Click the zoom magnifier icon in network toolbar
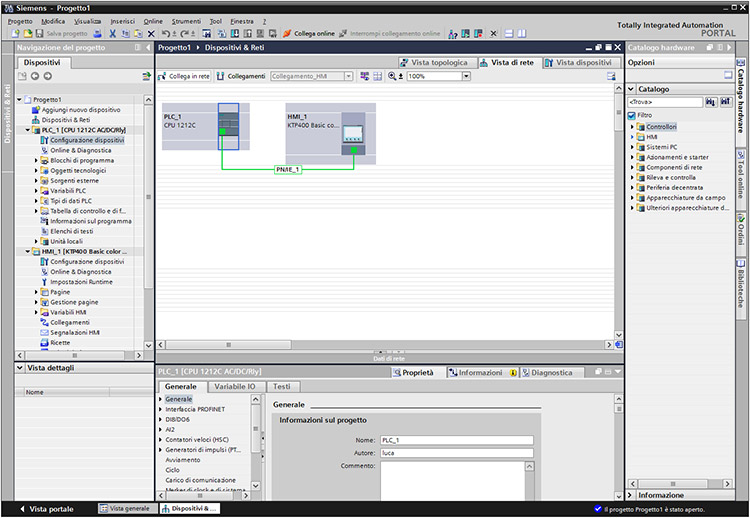Image resolution: width=750 pixels, height=518 pixels. tap(393, 76)
